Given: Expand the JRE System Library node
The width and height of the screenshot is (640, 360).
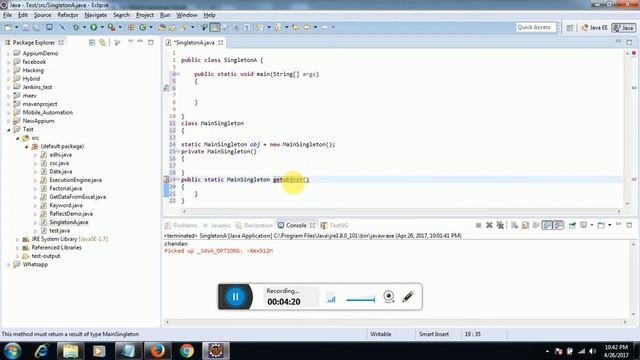Looking at the screenshot, I should click(18, 239).
